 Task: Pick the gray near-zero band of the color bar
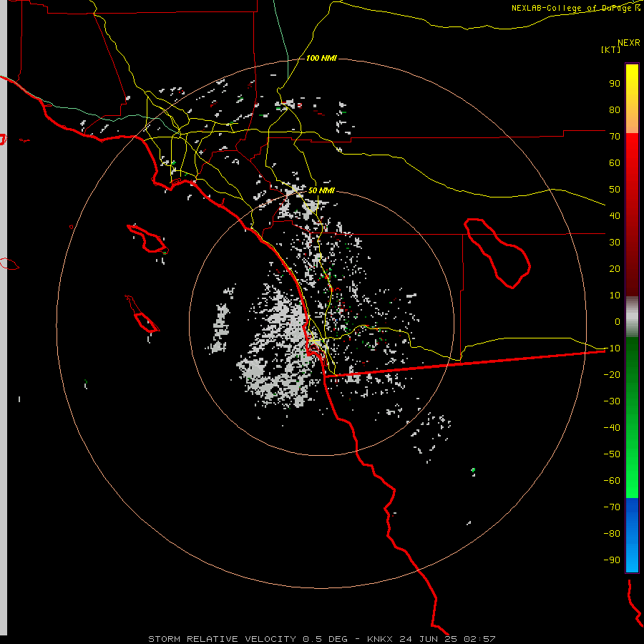[632, 317]
